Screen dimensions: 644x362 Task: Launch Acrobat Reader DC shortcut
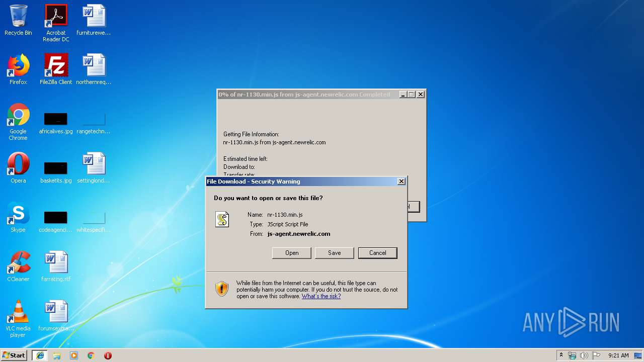[x=56, y=23]
